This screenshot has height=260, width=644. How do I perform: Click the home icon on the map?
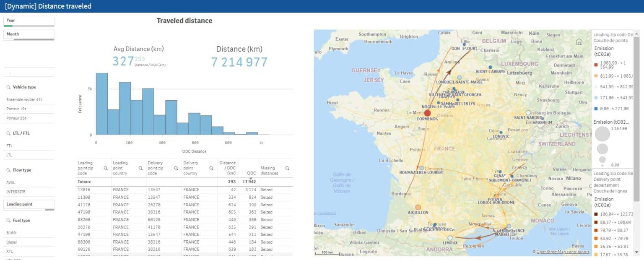[579, 42]
